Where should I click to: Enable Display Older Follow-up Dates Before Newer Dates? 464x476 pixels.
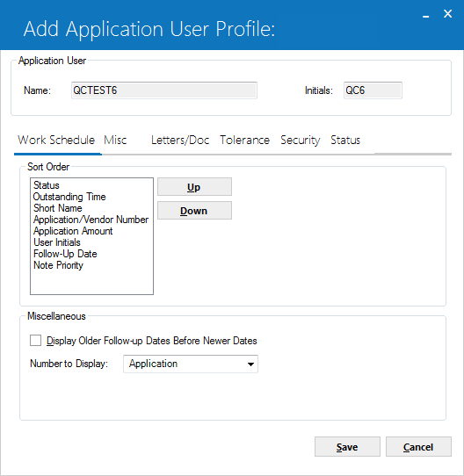point(35,340)
